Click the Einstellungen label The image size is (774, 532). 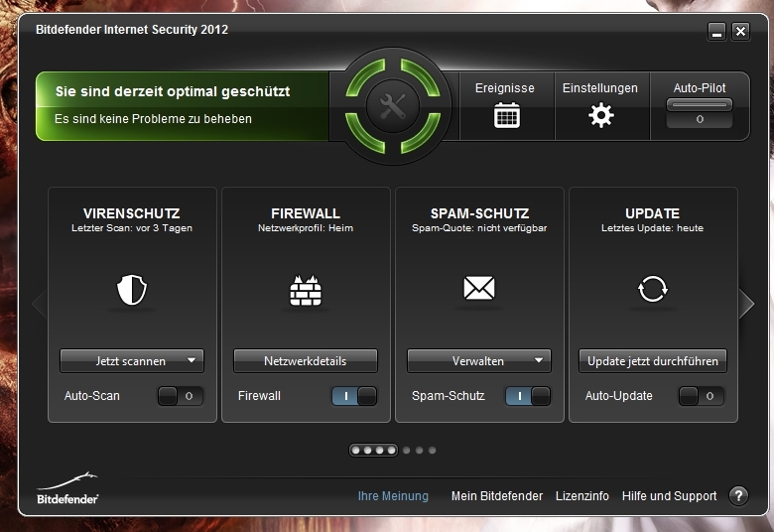pyautogui.click(x=600, y=88)
